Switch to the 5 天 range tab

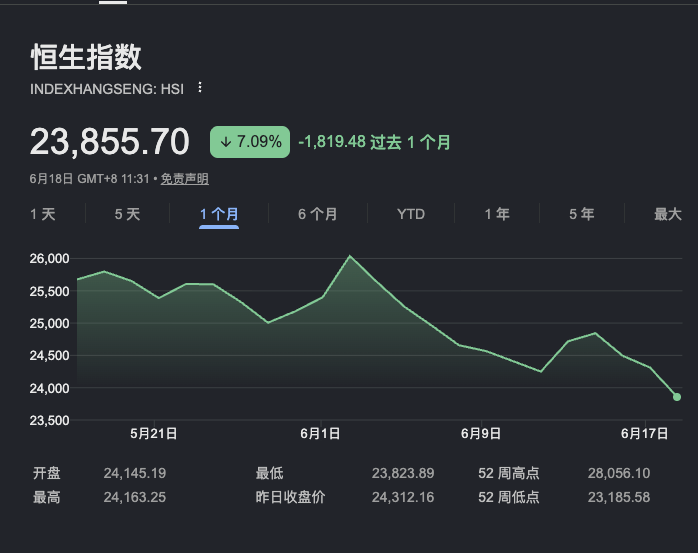pyautogui.click(x=127, y=214)
